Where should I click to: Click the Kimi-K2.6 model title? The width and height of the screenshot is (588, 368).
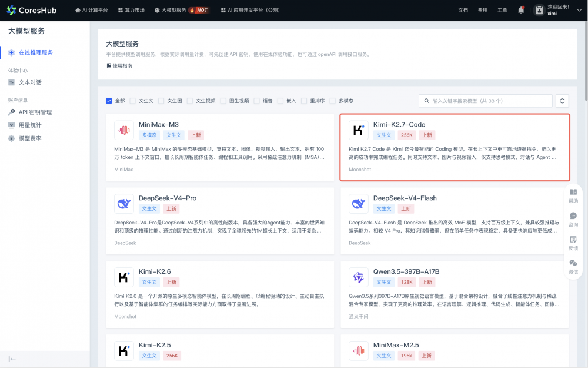[155, 271]
